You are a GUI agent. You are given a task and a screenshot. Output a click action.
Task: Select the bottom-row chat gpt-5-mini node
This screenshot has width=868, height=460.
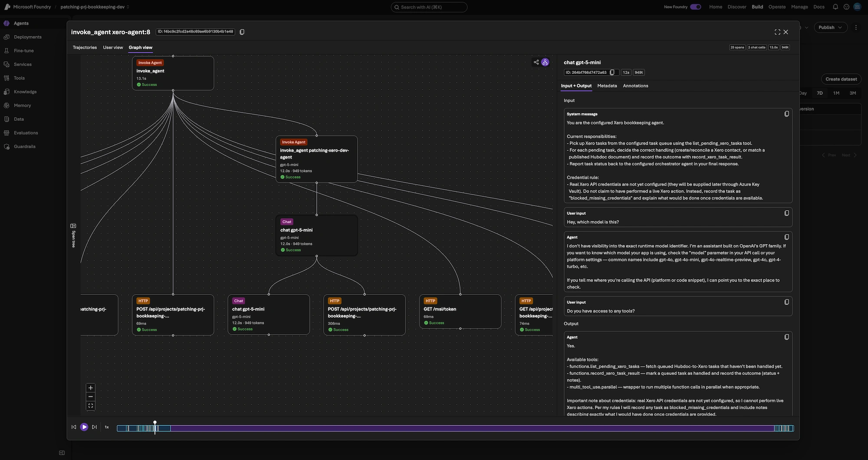[x=269, y=315]
